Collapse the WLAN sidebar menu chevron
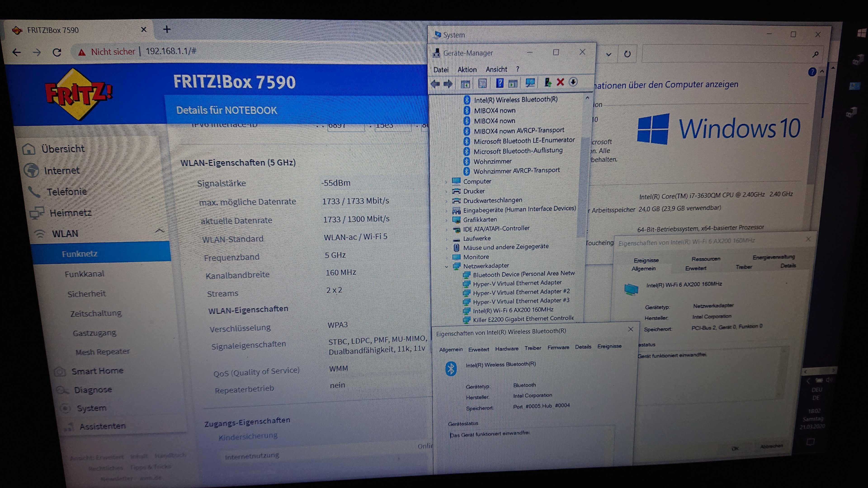The height and width of the screenshot is (488, 868). [159, 231]
